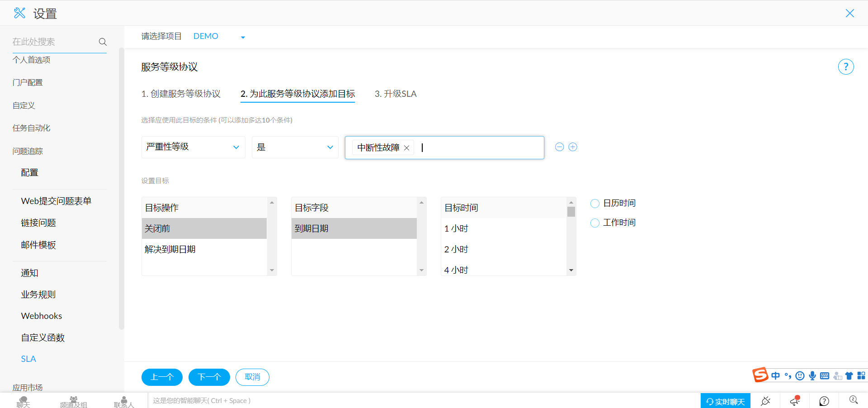Viewport: 868px width, 408px height.
Task: Open the 聊天 chat icon
Action: [23, 401]
